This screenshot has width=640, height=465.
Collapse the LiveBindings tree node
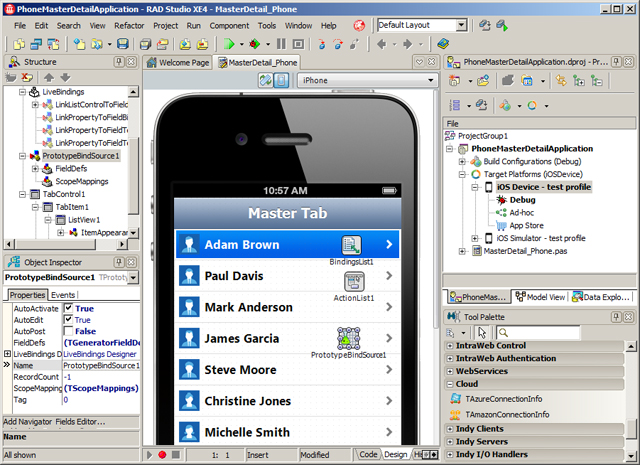coord(23,92)
